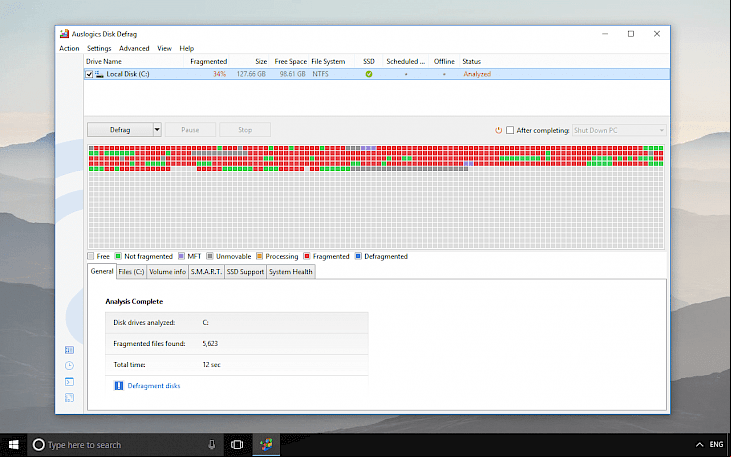Toggle the Local Disk (C:) checkbox
Viewport: 731px width, 457px height.
click(x=90, y=74)
